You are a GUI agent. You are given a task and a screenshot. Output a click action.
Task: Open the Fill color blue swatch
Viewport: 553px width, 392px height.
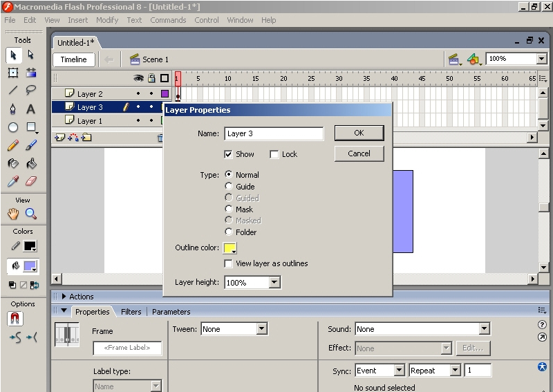tap(30, 266)
